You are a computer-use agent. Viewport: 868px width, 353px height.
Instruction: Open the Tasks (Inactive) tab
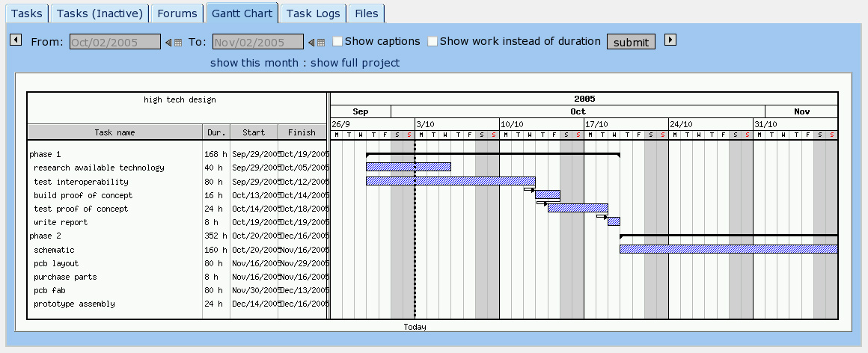tap(100, 13)
